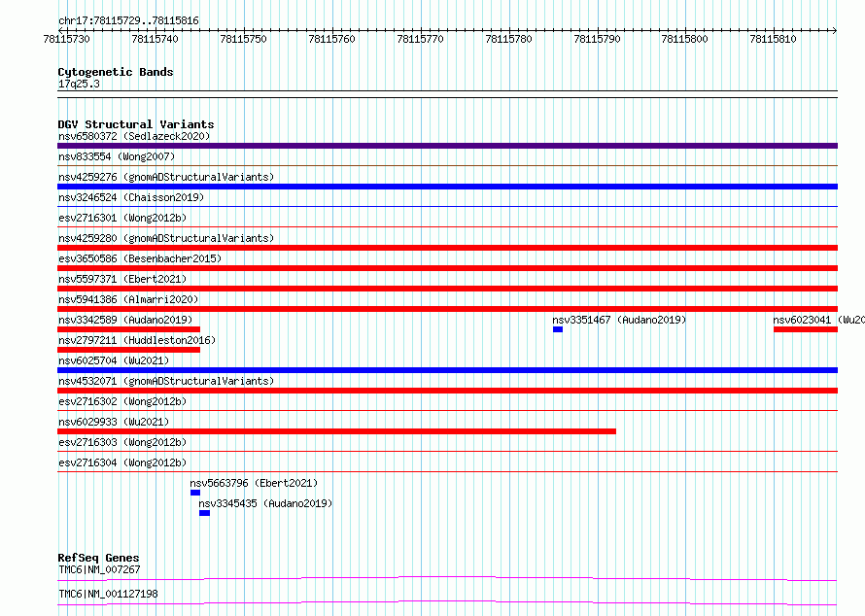This screenshot has width=865, height=616.
Task: Select the red bar under nsv5941386
Action: click(447, 309)
